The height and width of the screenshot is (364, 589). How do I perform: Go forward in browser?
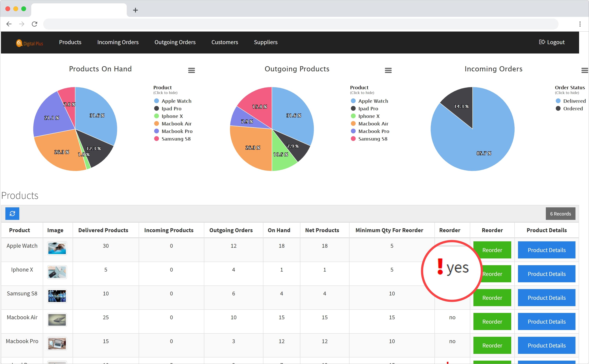pyautogui.click(x=22, y=24)
